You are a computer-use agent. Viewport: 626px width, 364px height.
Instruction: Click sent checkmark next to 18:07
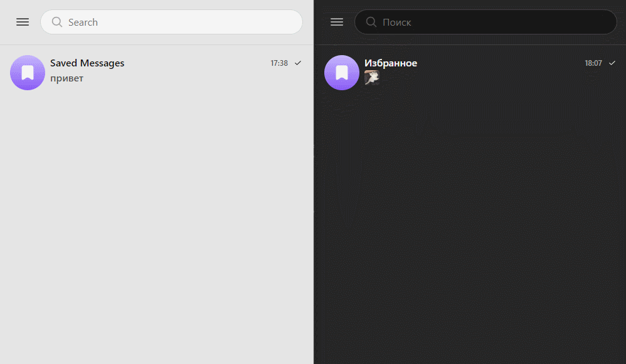pyautogui.click(x=612, y=63)
